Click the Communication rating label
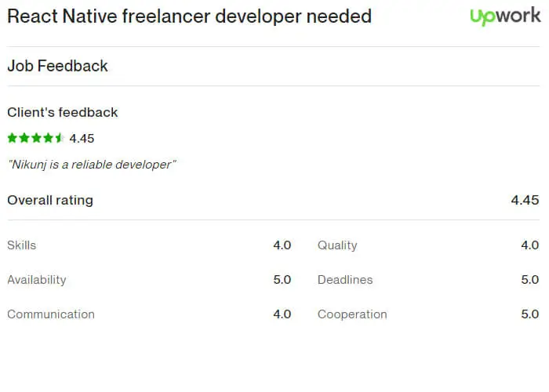This screenshot has width=549, height=392. click(x=51, y=314)
